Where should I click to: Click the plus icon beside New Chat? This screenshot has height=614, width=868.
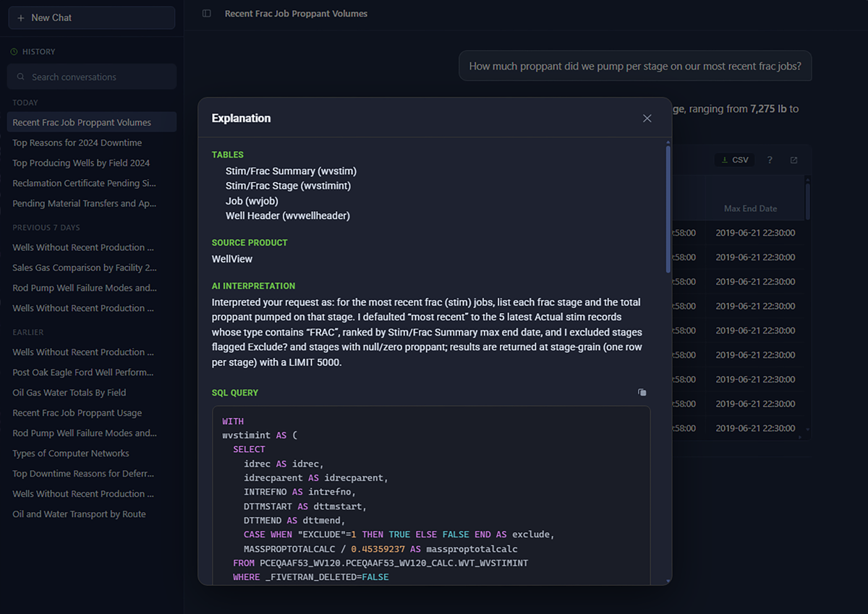tap(20, 17)
